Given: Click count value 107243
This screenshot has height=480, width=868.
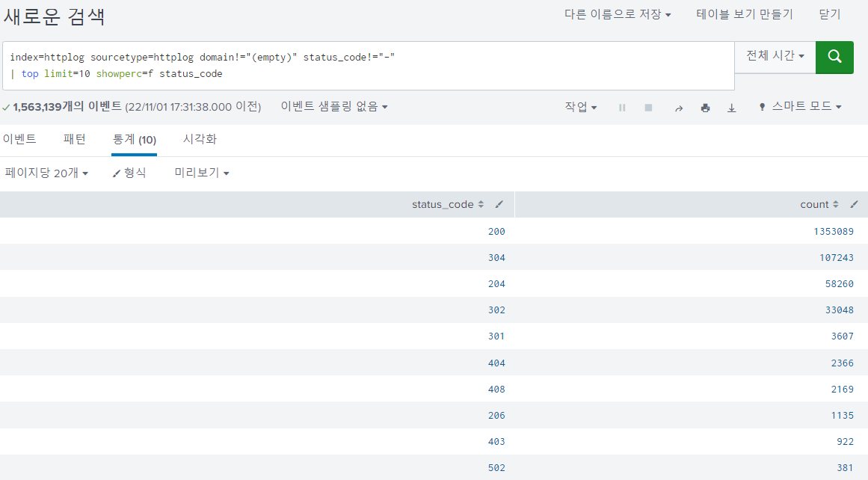Looking at the screenshot, I should pos(837,257).
